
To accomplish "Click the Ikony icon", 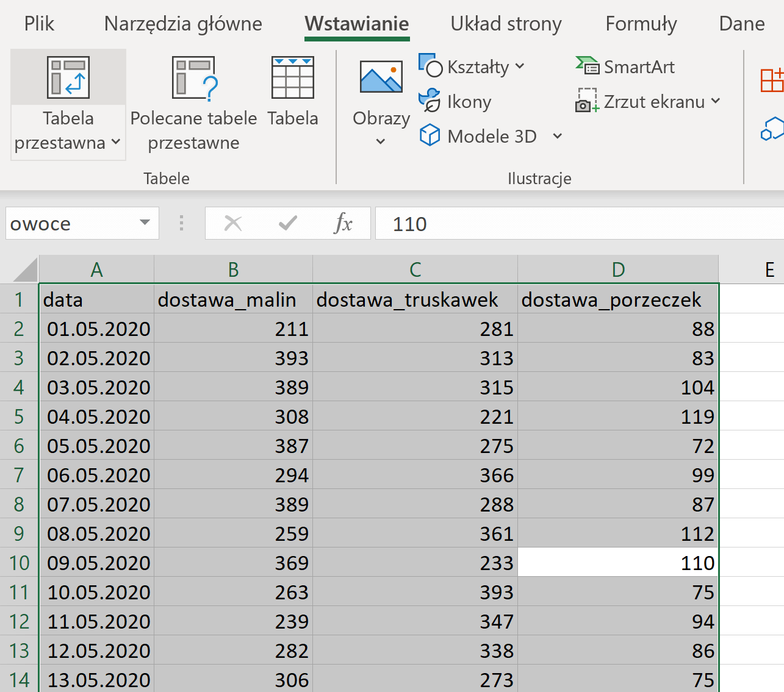I will [x=430, y=101].
